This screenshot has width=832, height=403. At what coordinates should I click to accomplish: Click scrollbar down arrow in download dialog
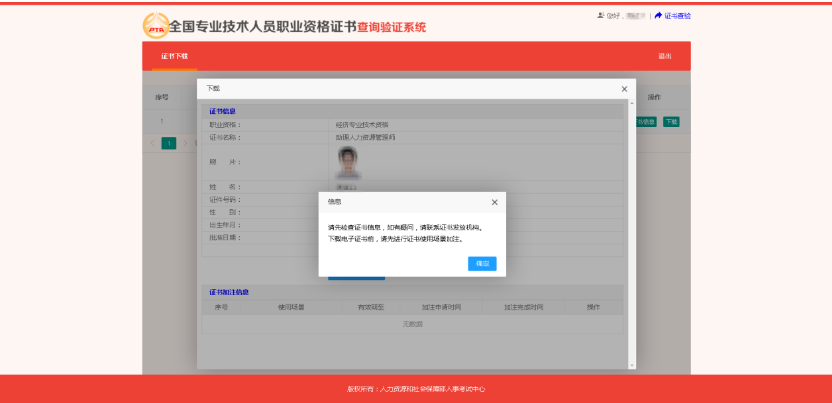tap(631, 366)
